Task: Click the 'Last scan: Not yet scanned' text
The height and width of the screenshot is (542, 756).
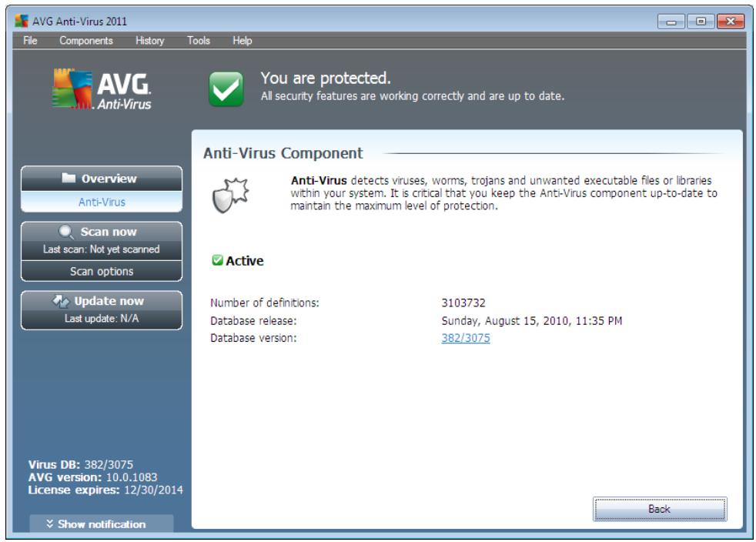Action: (102, 249)
